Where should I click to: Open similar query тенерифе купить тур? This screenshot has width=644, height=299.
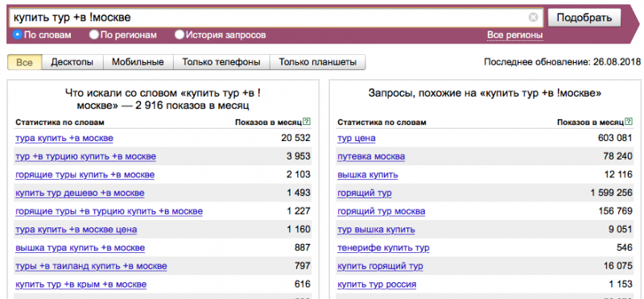coord(383,248)
